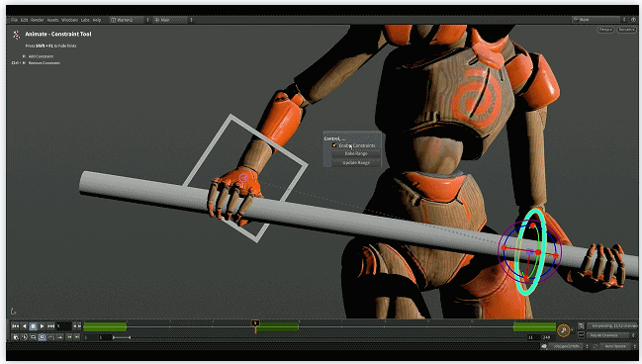This screenshot has height=364, width=642.
Task: Open the Assets menu
Action: (52, 20)
